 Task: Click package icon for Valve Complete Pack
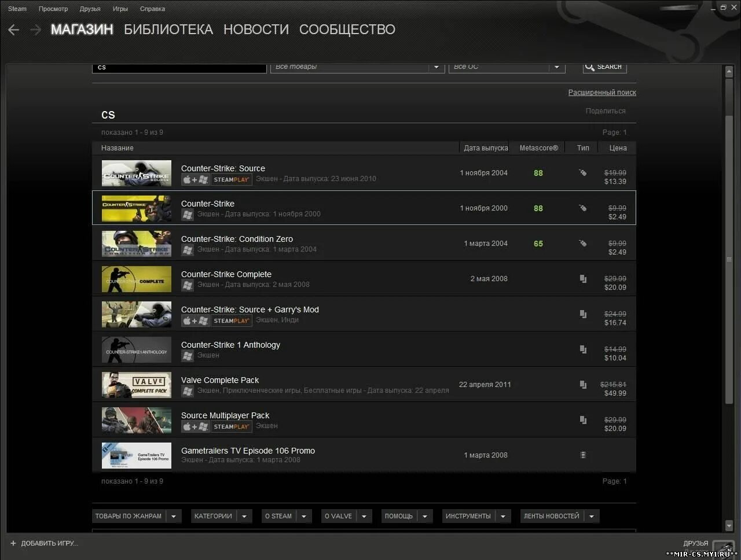click(x=583, y=385)
